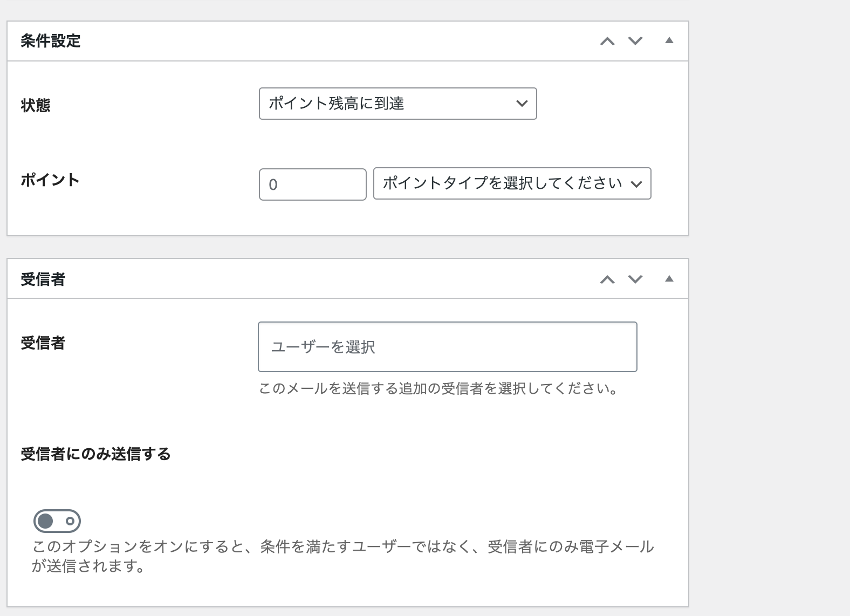This screenshot has width=850, height=616.
Task: Click the help text このメールを送信する追加の受信者
Action: (x=438, y=388)
